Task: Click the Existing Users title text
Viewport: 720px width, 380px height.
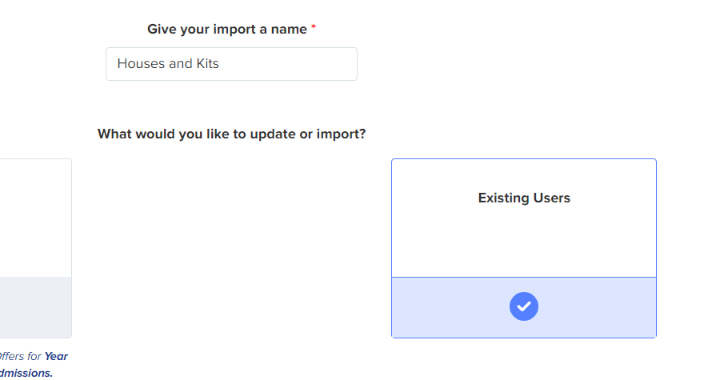Action: tap(524, 198)
